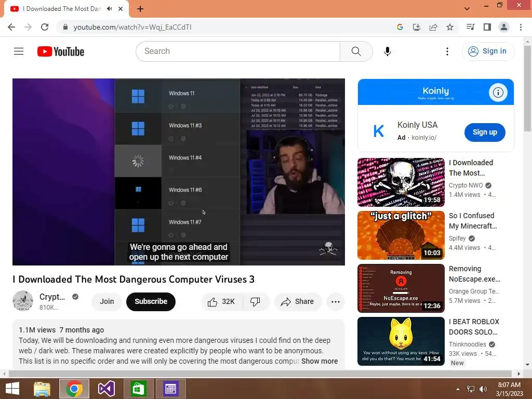This screenshot has height=399, width=532.
Task: Click the channel watermark skull in video
Action: coord(328,249)
